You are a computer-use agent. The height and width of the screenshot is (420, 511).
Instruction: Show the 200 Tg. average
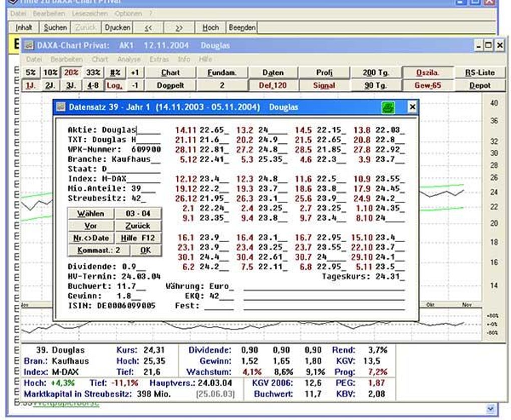[x=376, y=72]
